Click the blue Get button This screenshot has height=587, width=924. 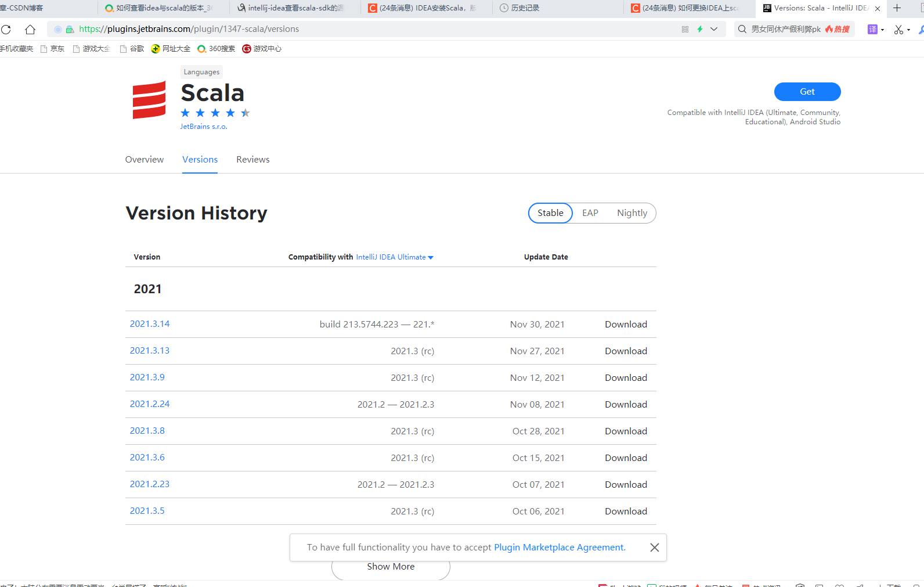coord(807,92)
